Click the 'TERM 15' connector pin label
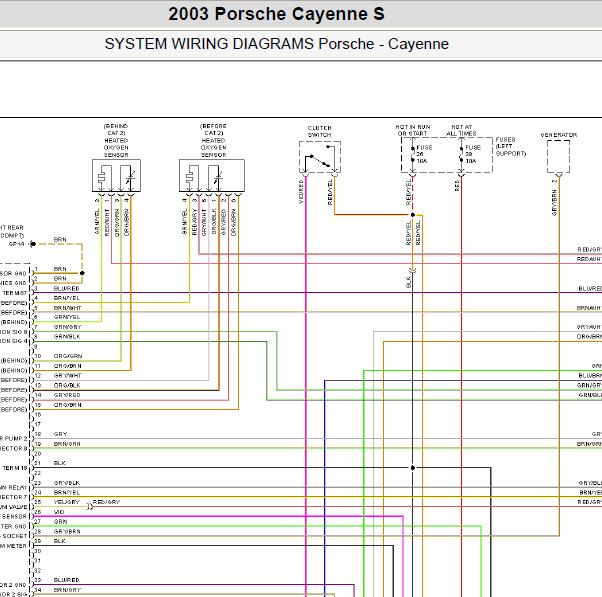 pos(15,468)
